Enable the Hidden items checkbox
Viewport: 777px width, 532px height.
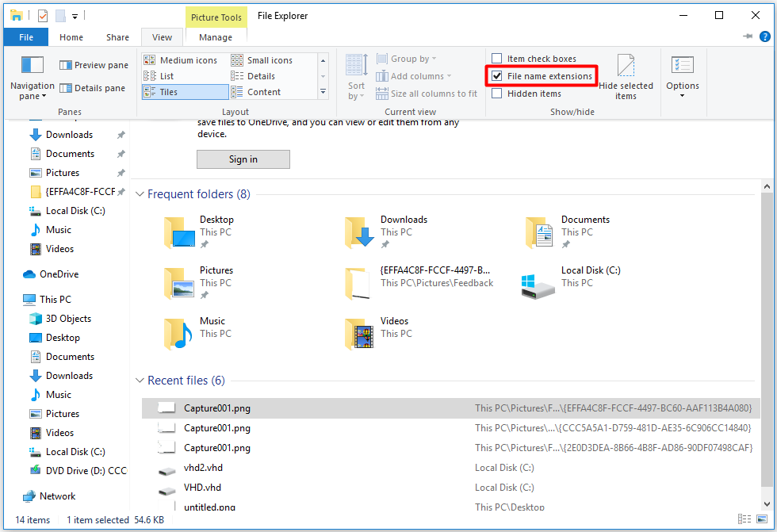click(x=497, y=94)
